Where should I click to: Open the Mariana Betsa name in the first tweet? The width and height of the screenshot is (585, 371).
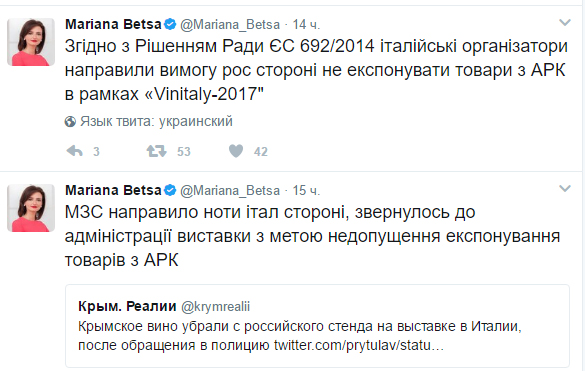tap(113, 24)
